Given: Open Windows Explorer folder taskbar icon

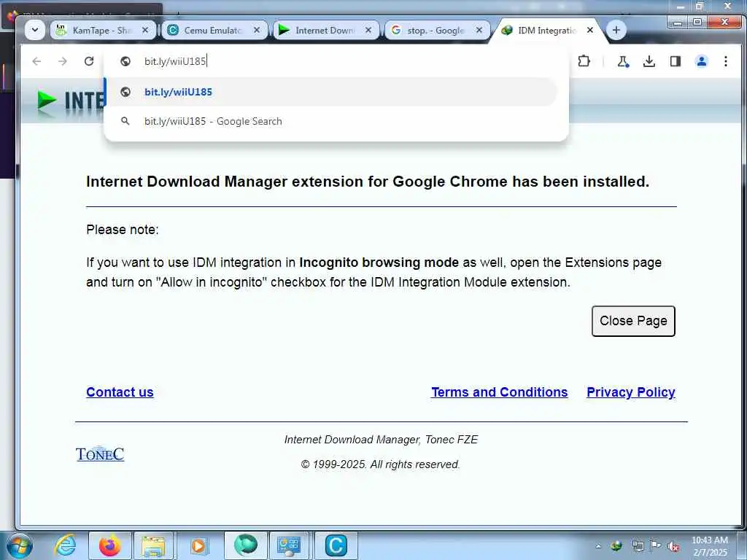Looking at the screenshot, I should pyautogui.click(x=153, y=545).
